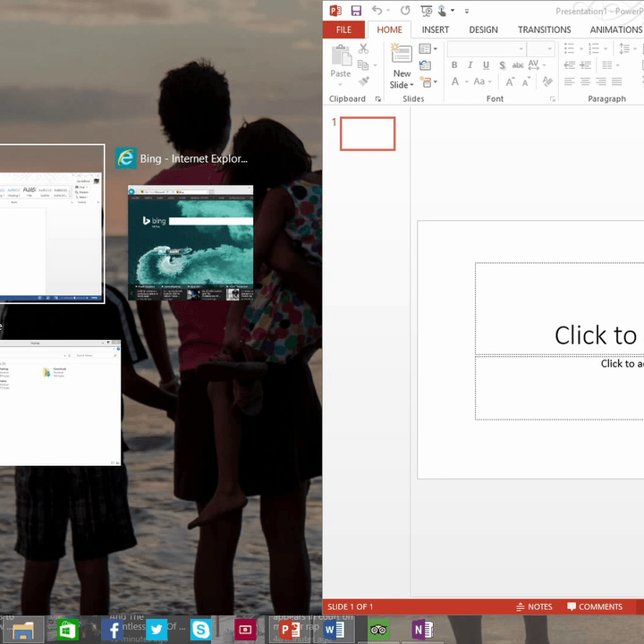Screen dimensions: 644x644
Task: Switch to the DESIGN tab
Action: tap(483, 30)
